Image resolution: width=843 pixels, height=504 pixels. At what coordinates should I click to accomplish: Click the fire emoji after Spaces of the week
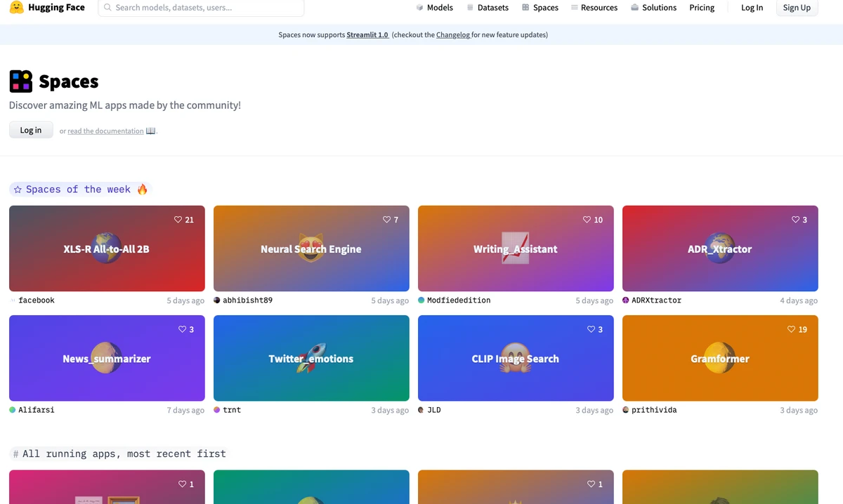coord(142,190)
